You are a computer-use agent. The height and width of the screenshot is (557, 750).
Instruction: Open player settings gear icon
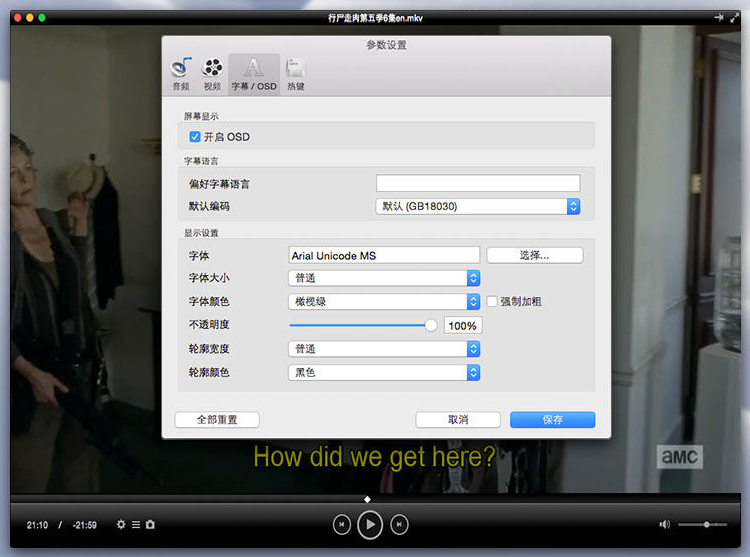[x=121, y=524]
